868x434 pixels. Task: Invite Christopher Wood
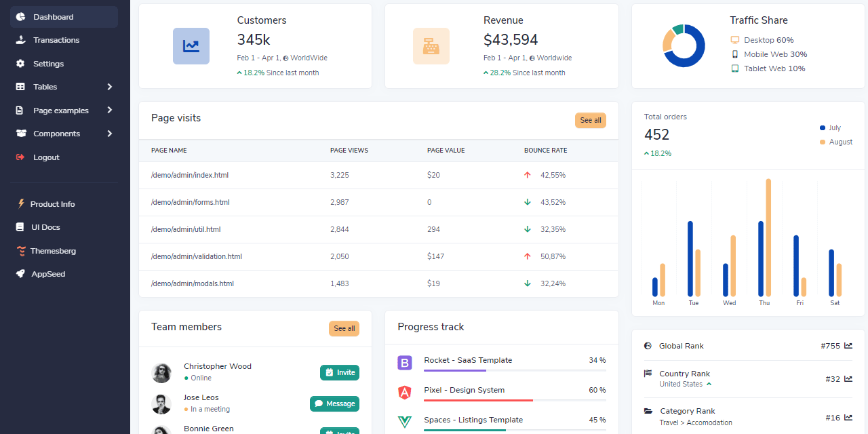click(339, 372)
